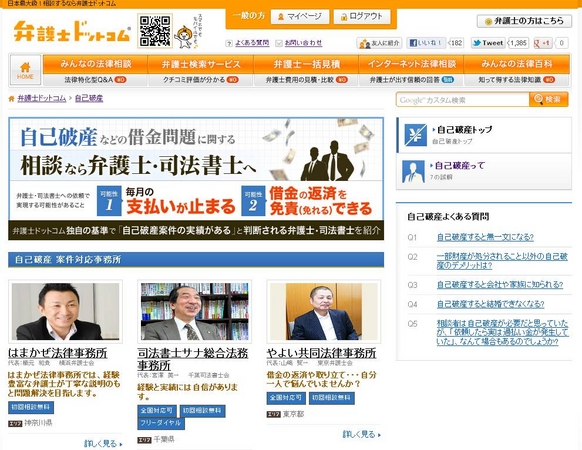The width and height of the screenshot is (582, 450).
Task: Select the インターネット法律相談 tab
Action: [x=411, y=64]
